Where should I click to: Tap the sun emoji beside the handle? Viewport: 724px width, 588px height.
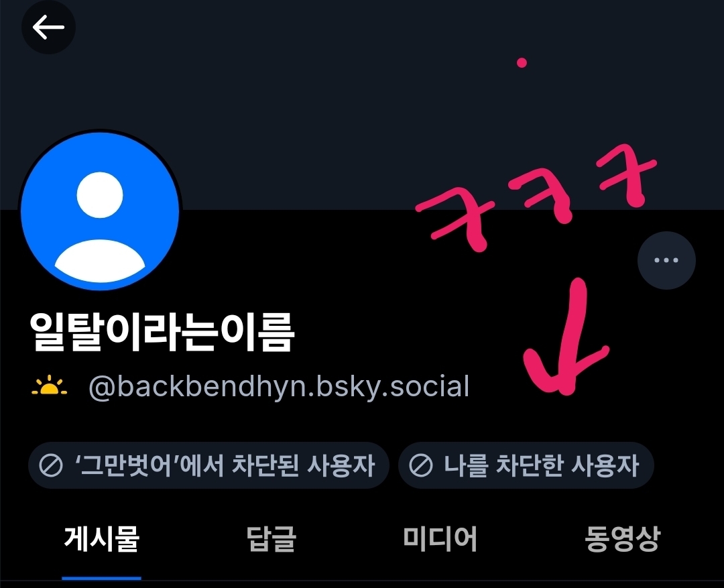coord(50,386)
